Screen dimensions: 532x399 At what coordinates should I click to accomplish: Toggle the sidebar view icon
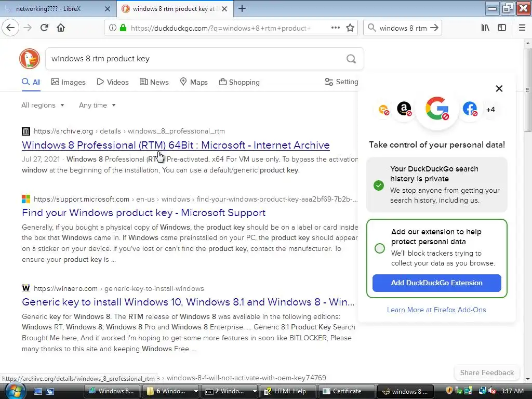[x=502, y=28]
